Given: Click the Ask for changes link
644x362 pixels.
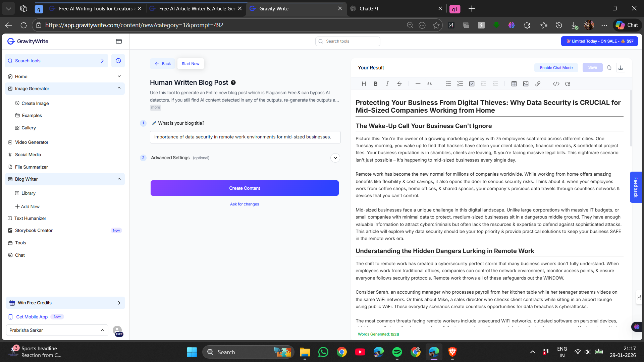Looking at the screenshot, I should 245,204.
